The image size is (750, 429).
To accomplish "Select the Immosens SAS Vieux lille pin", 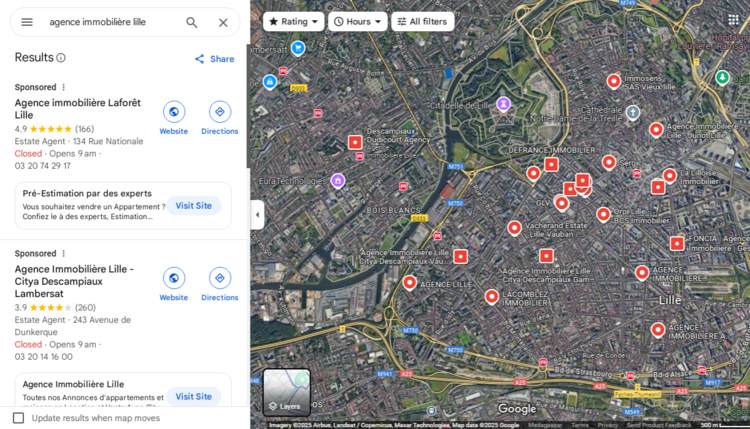I will [614, 81].
